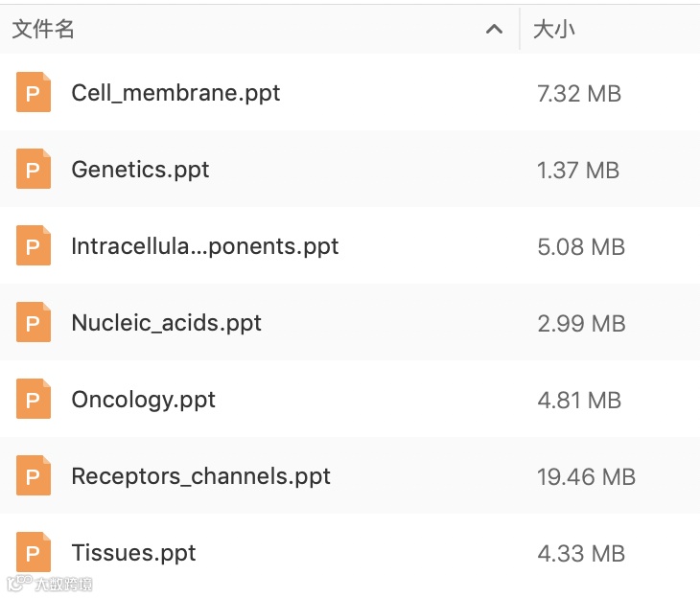Click the Nucleic_acids.ppt file icon

[34, 323]
